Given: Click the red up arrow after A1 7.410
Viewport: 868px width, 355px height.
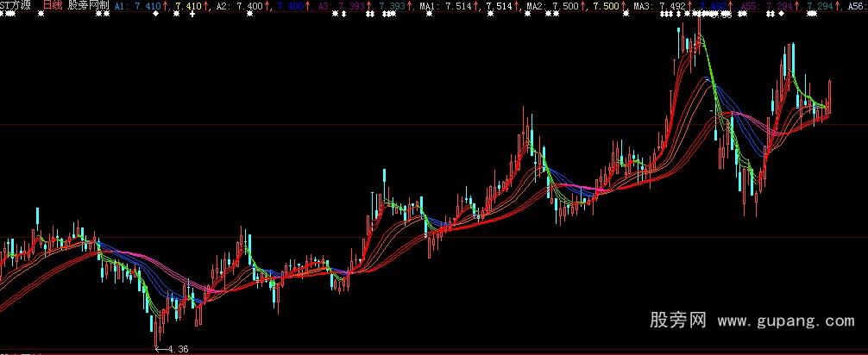Looking at the screenshot, I should [166, 6].
